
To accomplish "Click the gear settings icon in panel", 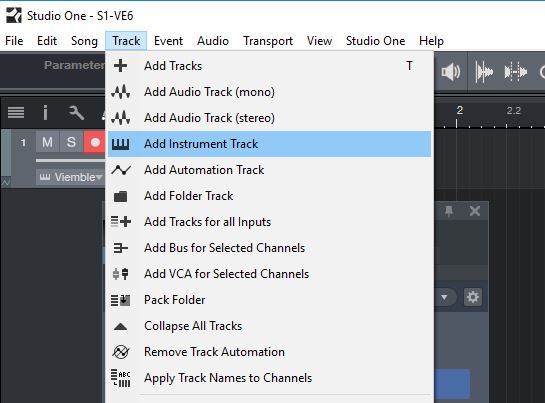I will 473,297.
